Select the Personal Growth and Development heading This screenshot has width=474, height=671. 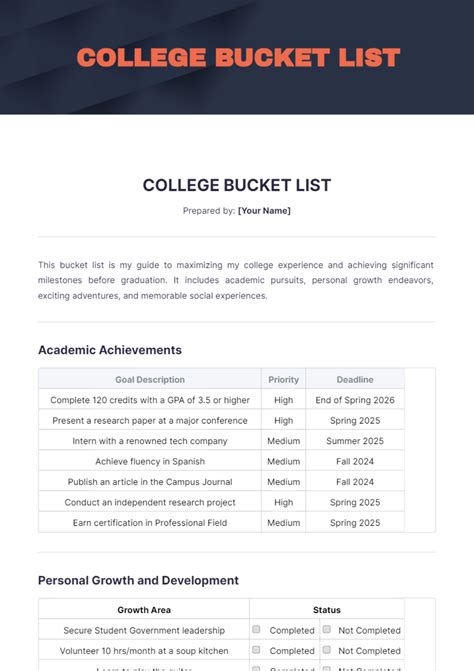[x=138, y=580]
